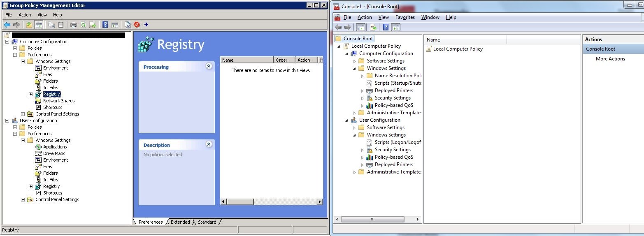The height and width of the screenshot is (236, 644).
Task: Click the Print icon in Group Policy toolbar
Action: point(74,25)
